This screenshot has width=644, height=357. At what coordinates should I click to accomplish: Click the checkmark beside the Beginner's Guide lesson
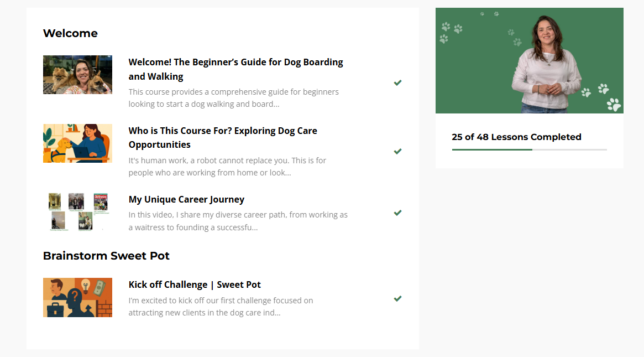[x=397, y=83]
